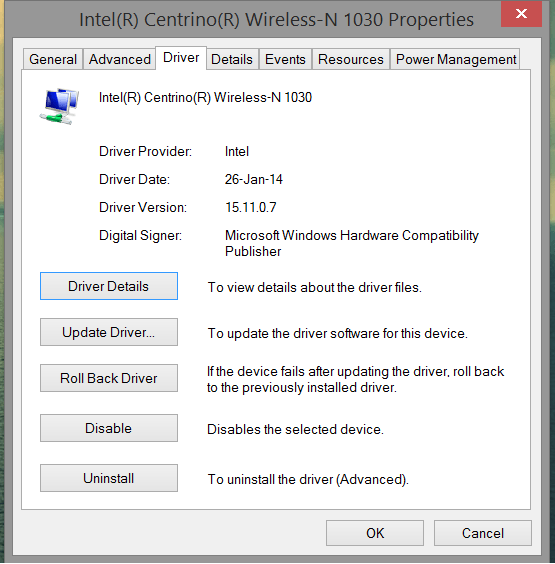This screenshot has width=555, height=564.
Task: Click the window title bar text
Action: [x=276, y=20]
